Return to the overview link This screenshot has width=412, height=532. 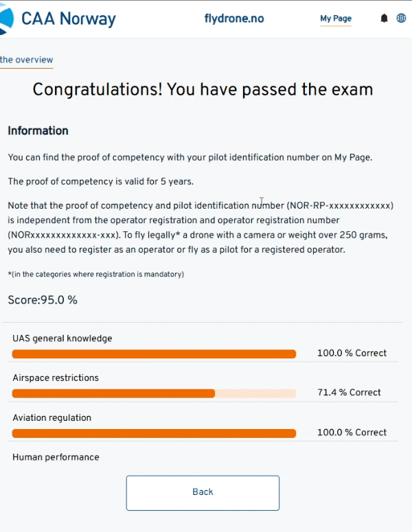26,60
